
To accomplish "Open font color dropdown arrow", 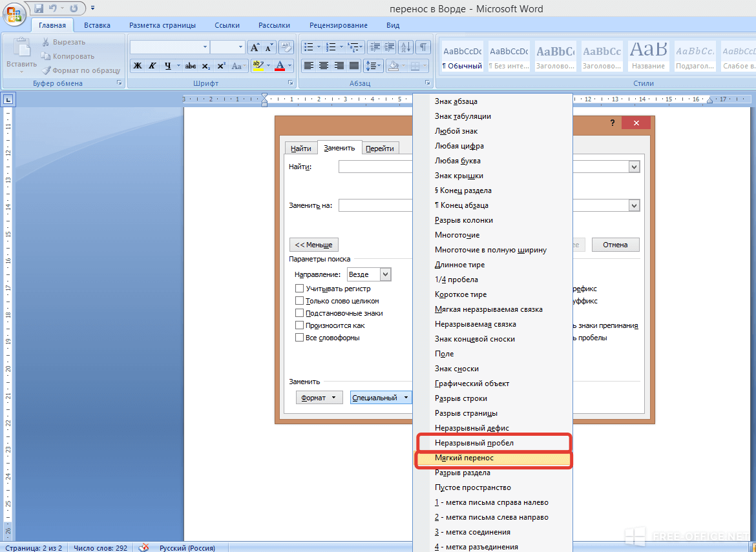I will pos(289,66).
